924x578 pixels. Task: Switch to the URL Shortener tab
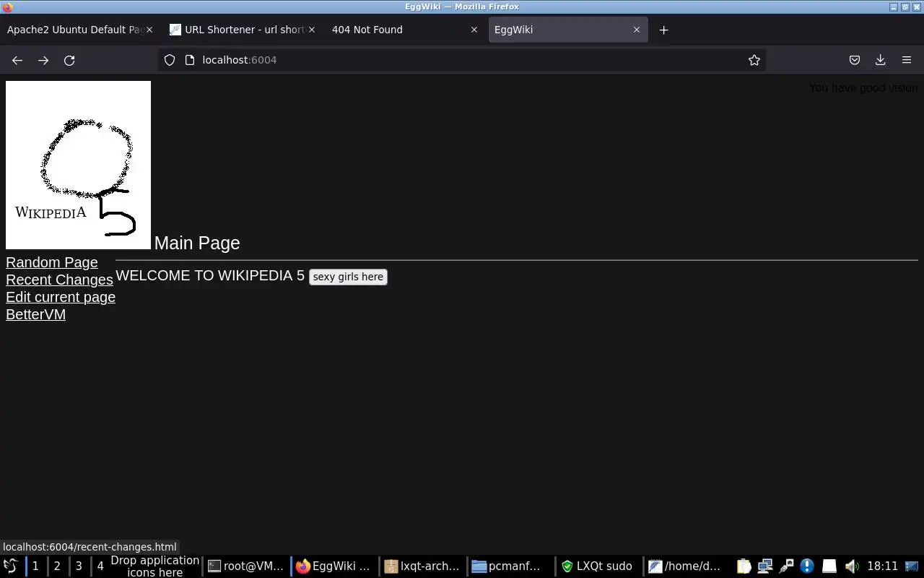[x=238, y=30]
